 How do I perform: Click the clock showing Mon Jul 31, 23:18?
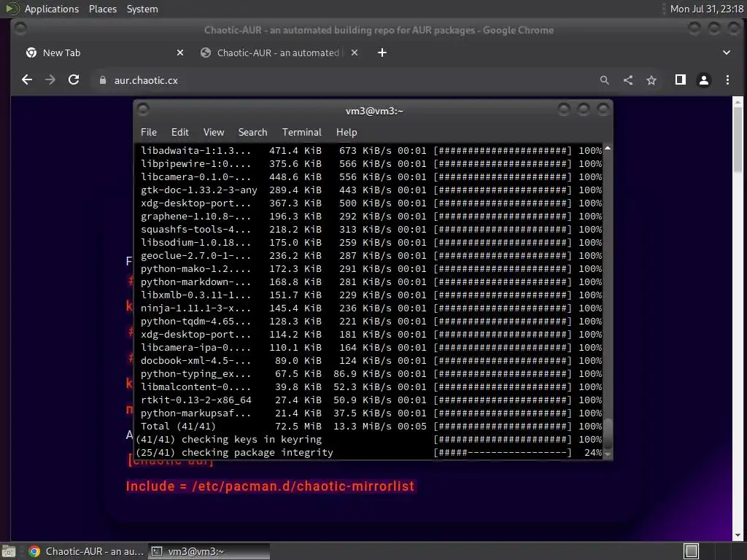click(706, 9)
